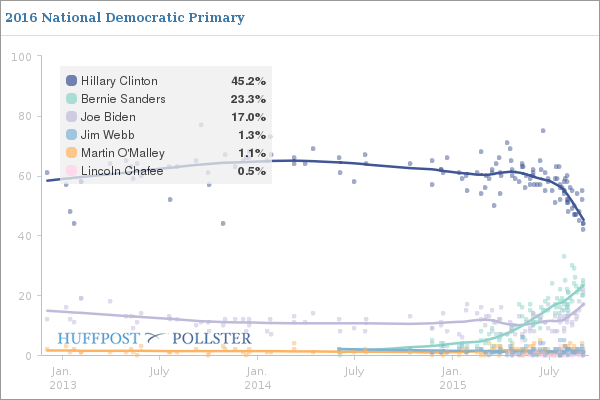Click Joe Biden's 17.0% value

coord(247,117)
